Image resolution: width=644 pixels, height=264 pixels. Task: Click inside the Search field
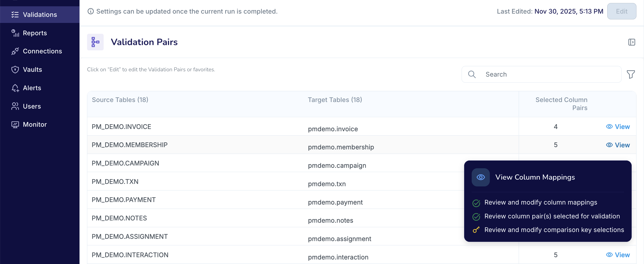(x=541, y=74)
